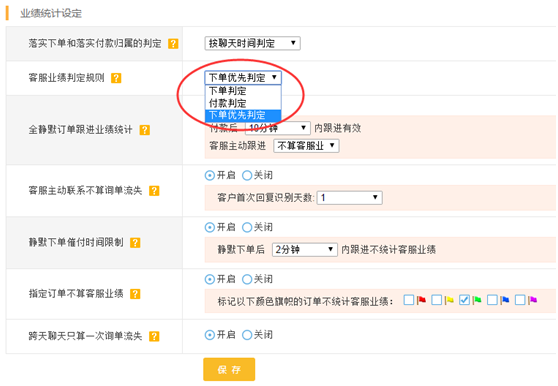Viewport: 558px width, 386px height.
Task: Select 开启 for 指定订单不算客服业绩
Action: [x=210, y=279]
